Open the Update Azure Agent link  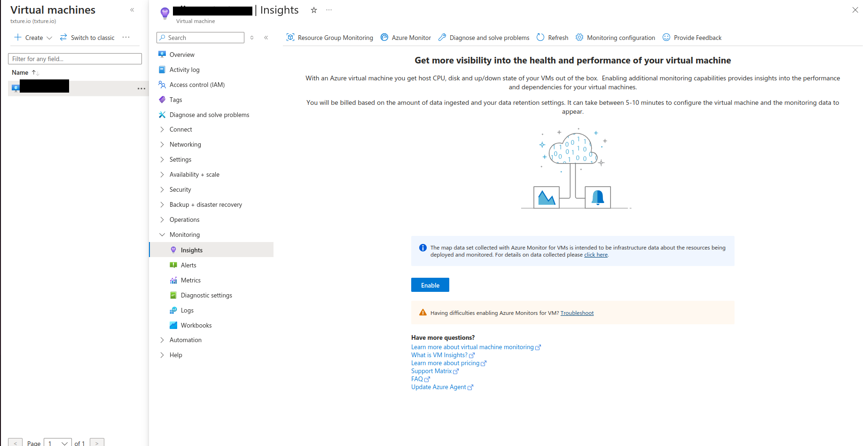[x=442, y=387]
